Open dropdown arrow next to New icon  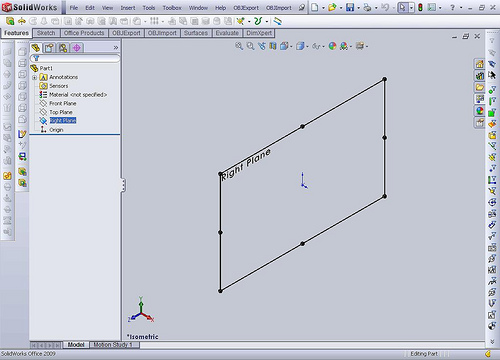click(x=323, y=8)
